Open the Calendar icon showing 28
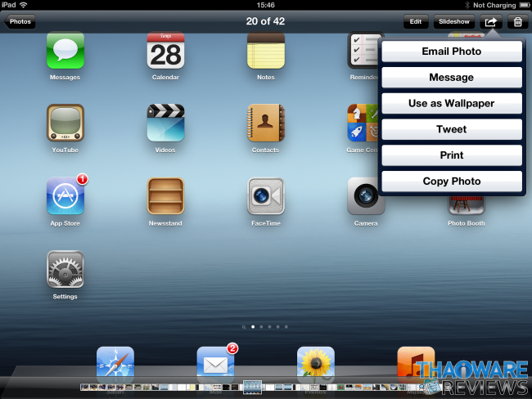Viewport: 532px width, 399px height. coord(165,50)
